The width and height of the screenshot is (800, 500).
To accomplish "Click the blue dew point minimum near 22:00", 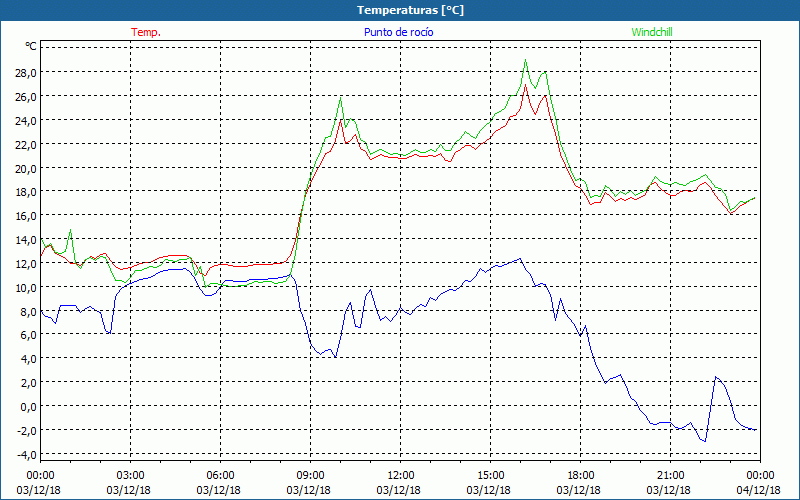I will click(705, 441).
